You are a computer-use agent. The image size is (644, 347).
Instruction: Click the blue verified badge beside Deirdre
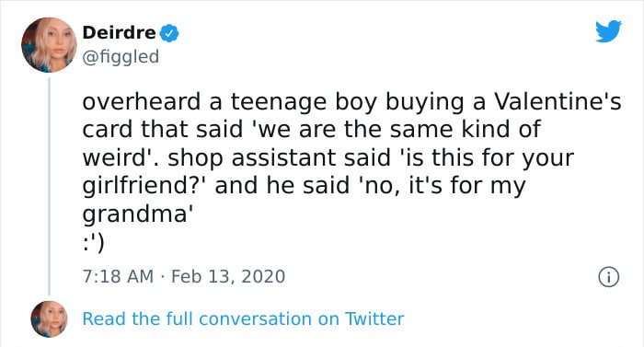pos(168,33)
